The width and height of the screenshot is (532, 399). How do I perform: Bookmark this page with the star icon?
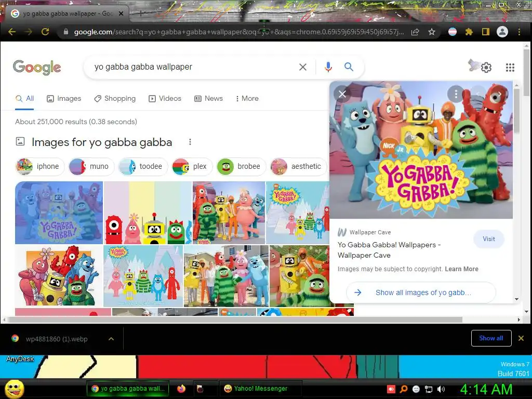click(x=432, y=32)
